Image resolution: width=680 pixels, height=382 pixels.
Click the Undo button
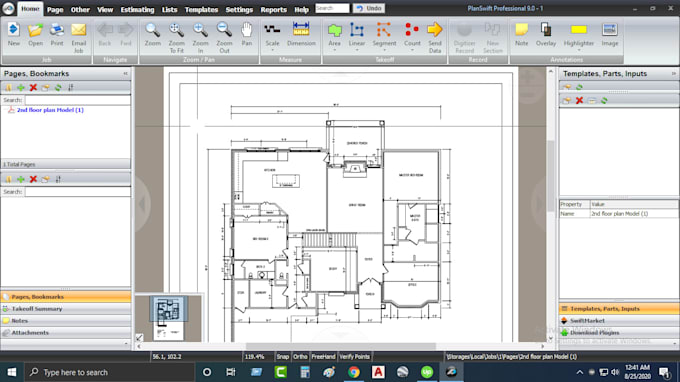(369, 8)
